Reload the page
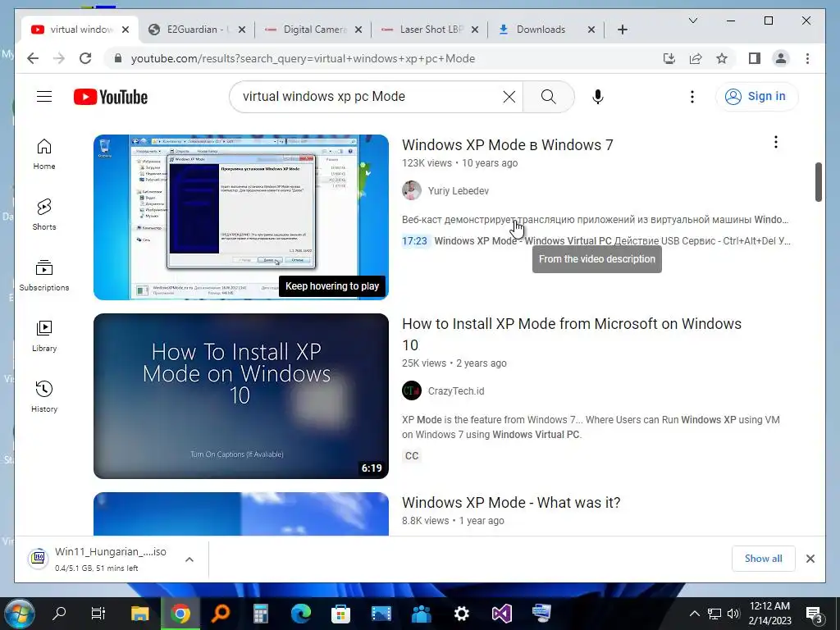The height and width of the screenshot is (630, 840). (85, 58)
